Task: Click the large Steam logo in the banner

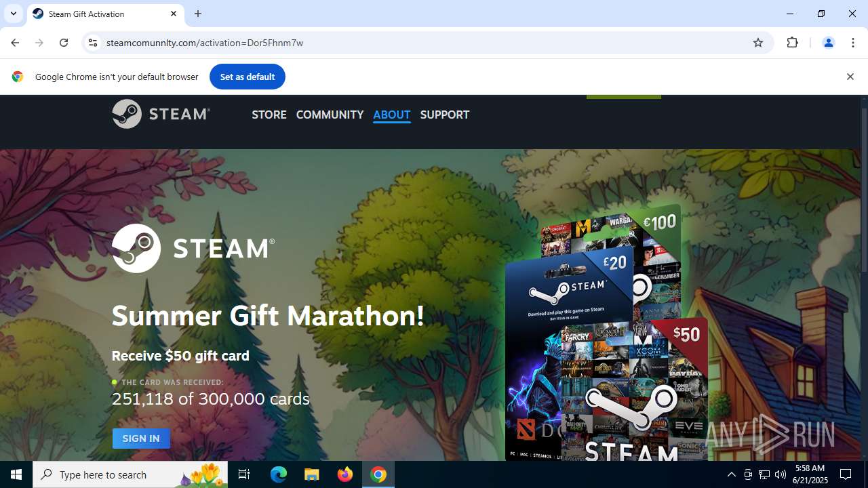Action: coord(193,248)
